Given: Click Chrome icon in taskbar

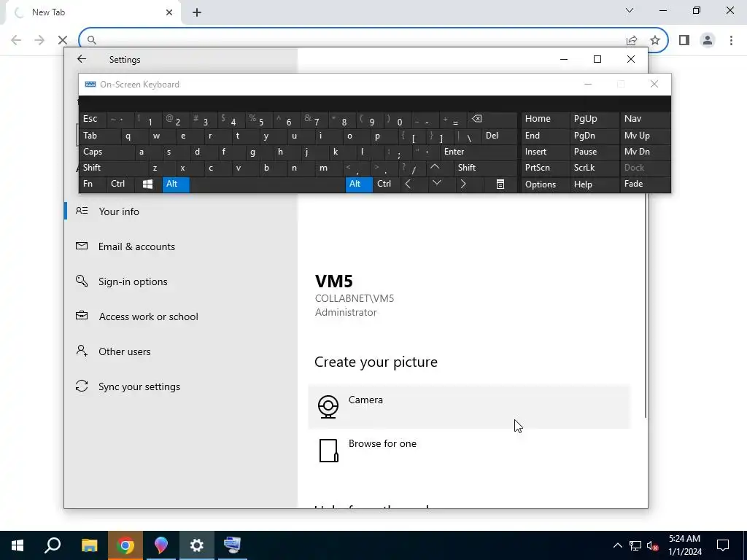Looking at the screenshot, I should [125, 545].
